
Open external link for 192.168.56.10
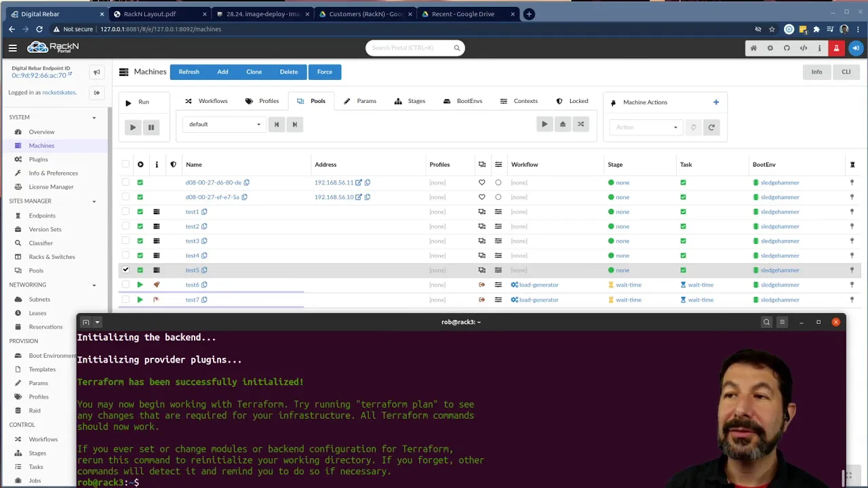click(x=359, y=197)
